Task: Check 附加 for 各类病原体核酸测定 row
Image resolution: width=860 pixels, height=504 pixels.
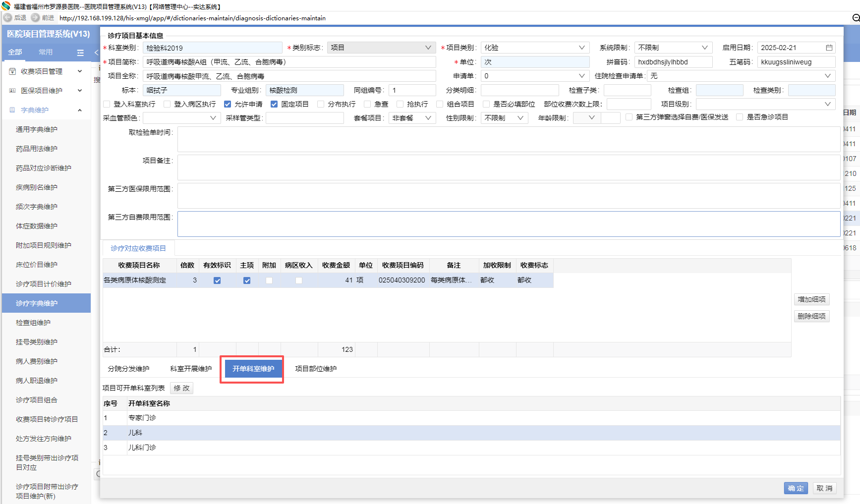Action: [269, 280]
